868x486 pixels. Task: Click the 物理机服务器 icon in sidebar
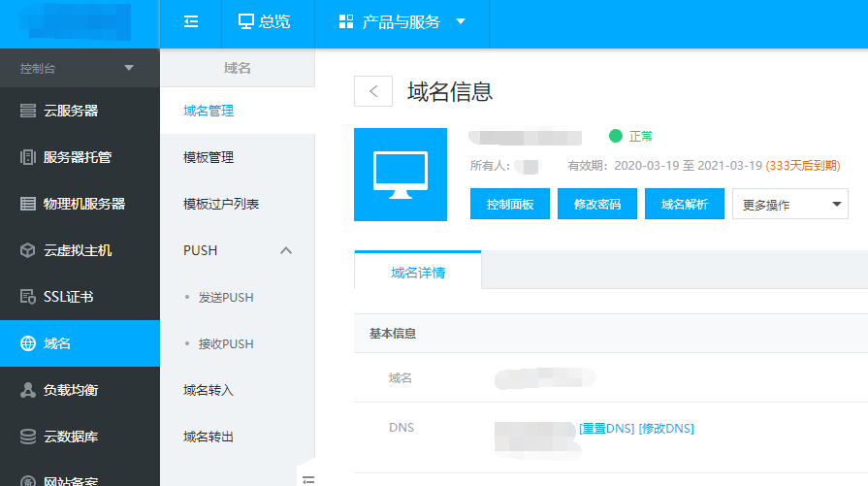pos(28,204)
